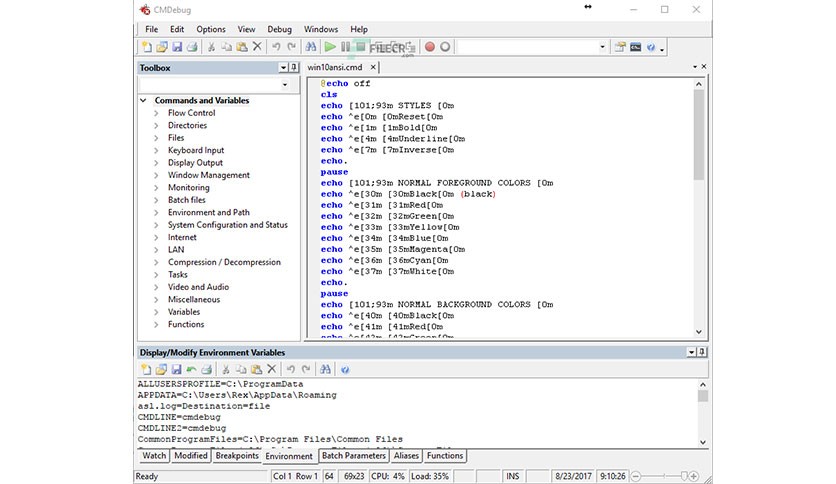Open the Toolbox panel header dropdown arrow
Viewport: 836px width, 484px height.
point(284,67)
